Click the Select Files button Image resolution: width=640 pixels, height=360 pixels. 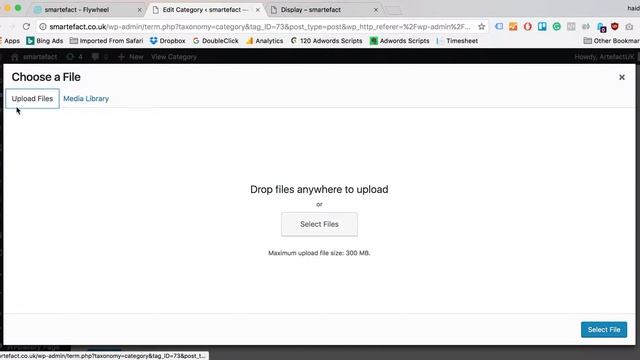tap(319, 224)
